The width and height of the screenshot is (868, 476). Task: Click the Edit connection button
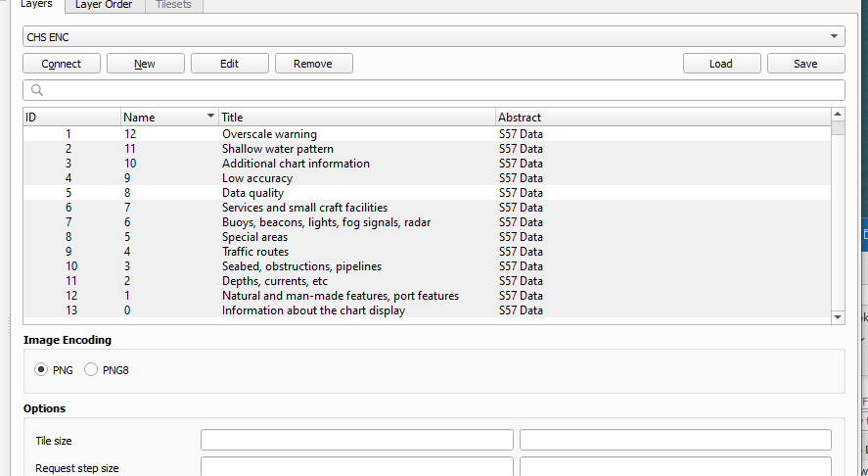tap(229, 64)
